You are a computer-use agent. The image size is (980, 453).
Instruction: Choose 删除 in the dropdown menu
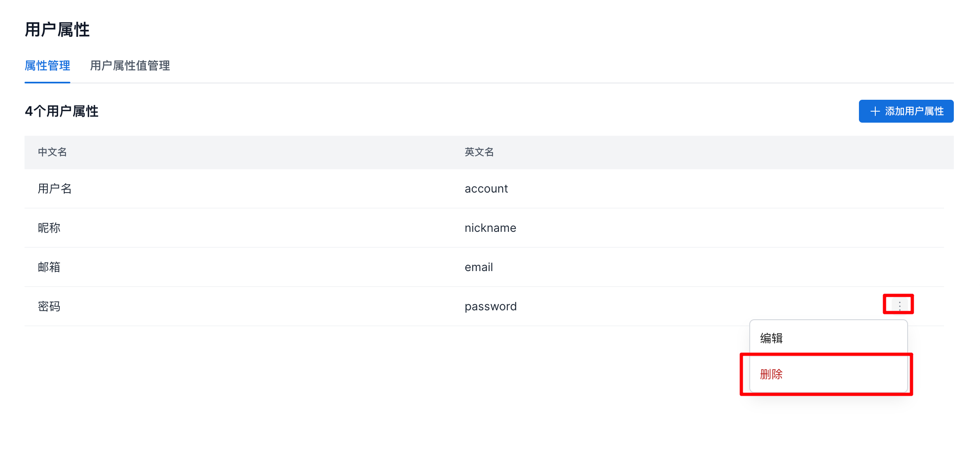click(771, 374)
